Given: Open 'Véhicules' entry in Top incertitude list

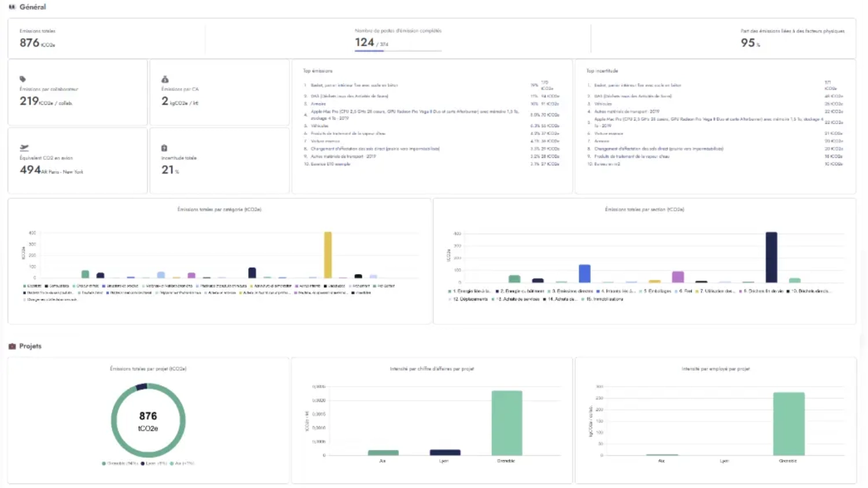Looking at the screenshot, I should click(603, 104).
